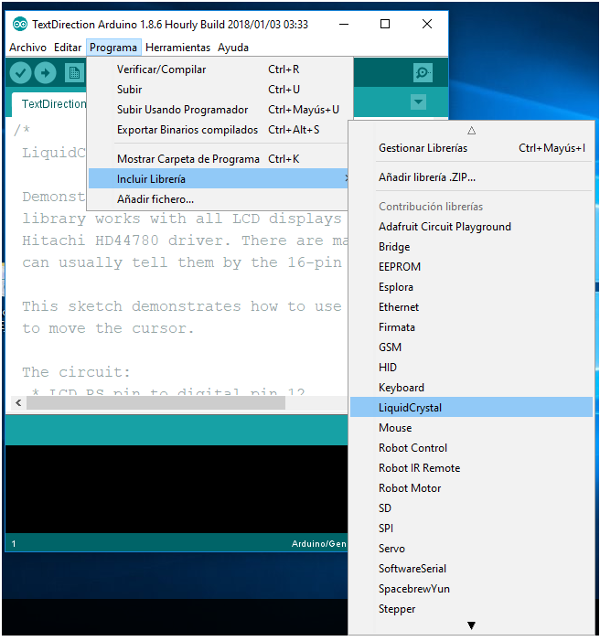Click the 'Hitachi HD44780 driver' comment line
The width and height of the screenshot is (600, 641).
point(185,240)
